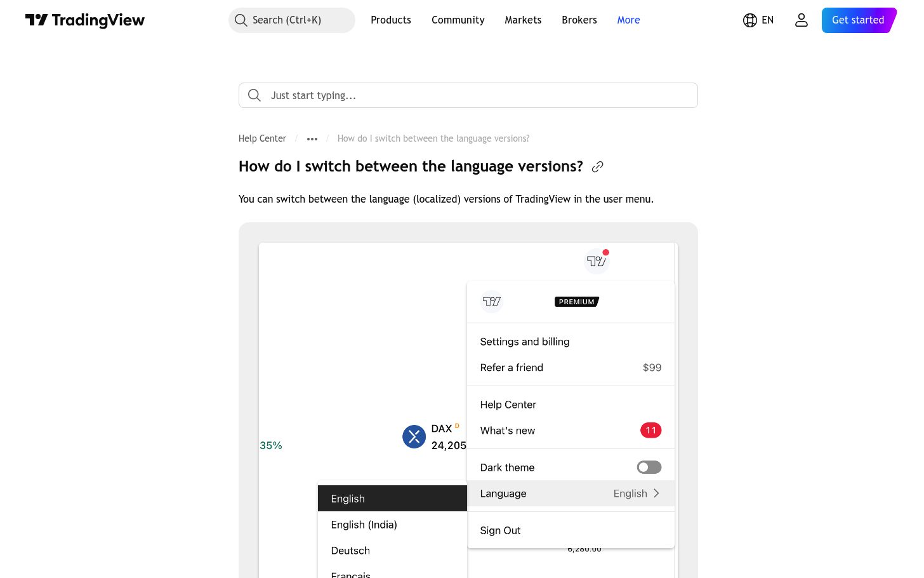Click the magnifier icon in help search
Viewport: 924px width, 578px height.
click(254, 95)
